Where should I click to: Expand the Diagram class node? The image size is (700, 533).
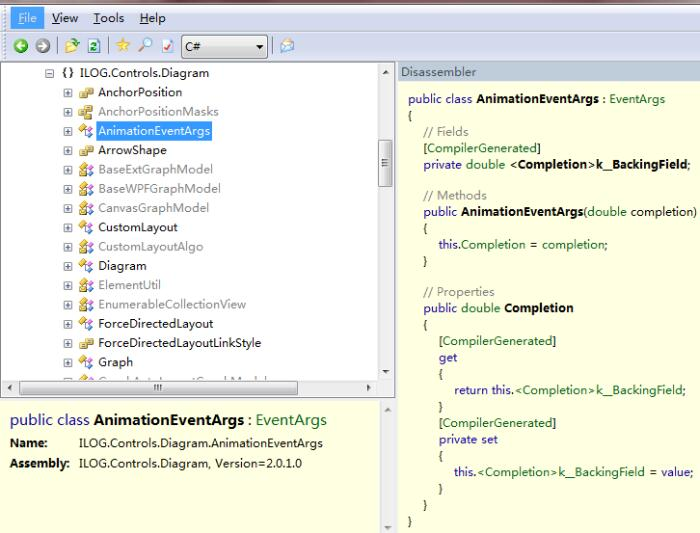coord(68,267)
